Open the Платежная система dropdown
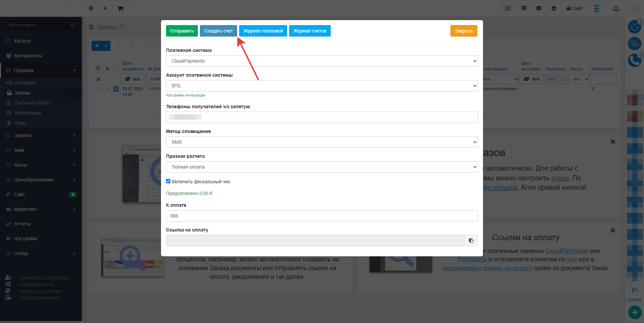Viewport: 644px width, 323px height. [322, 61]
